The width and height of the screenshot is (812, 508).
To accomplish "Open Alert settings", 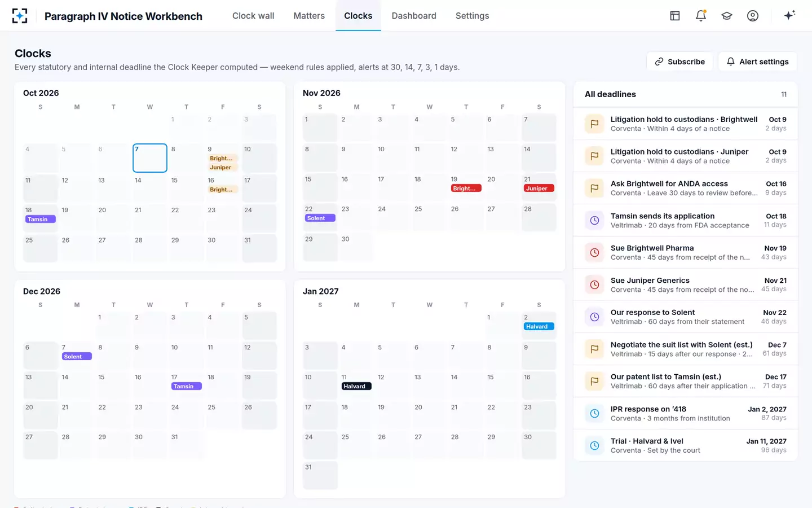I will (x=757, y=62).
